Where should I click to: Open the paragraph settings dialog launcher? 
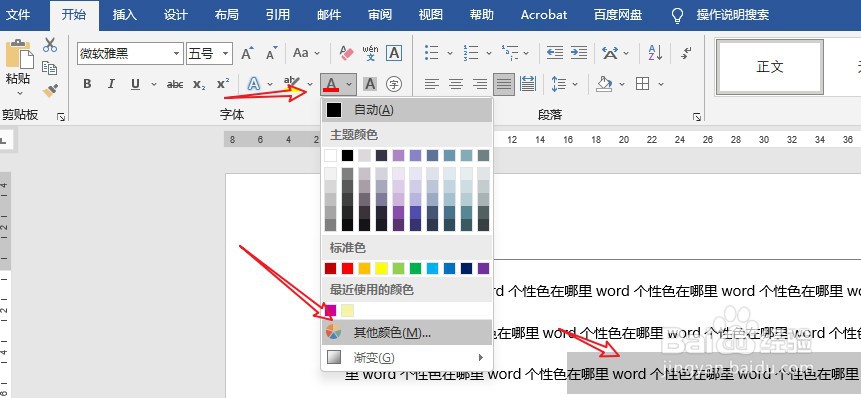pyautogui.click(x=696, y=116)
